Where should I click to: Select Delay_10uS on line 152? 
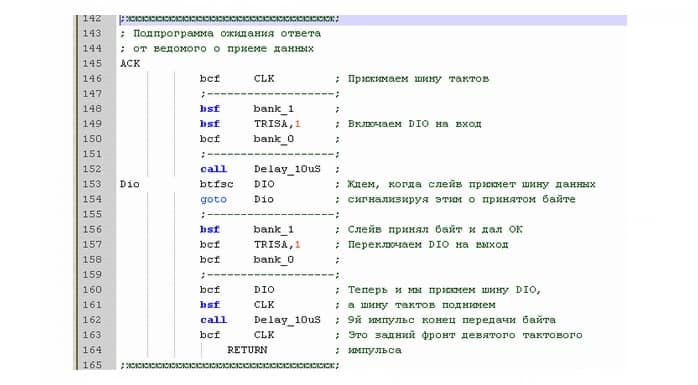[287, 170]
